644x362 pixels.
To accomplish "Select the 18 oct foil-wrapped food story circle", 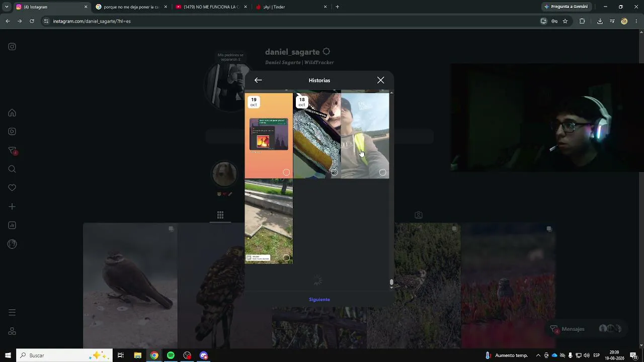I will [x=334, y=172].
